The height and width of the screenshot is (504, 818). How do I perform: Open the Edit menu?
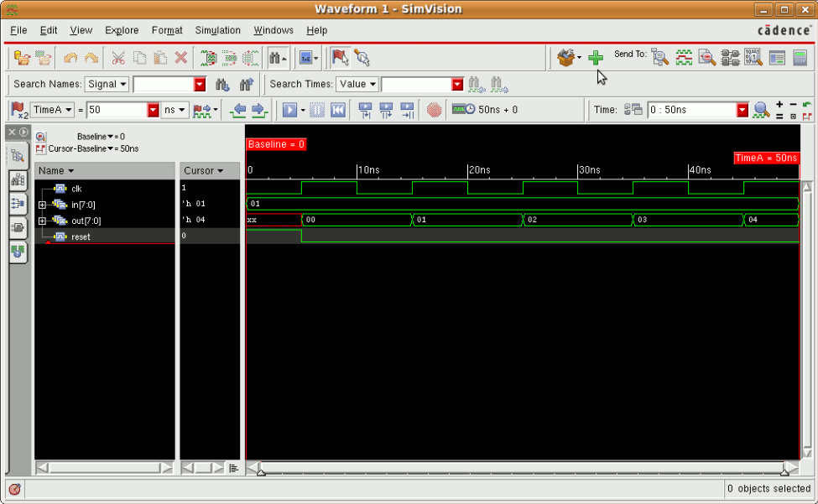point(49,30)
